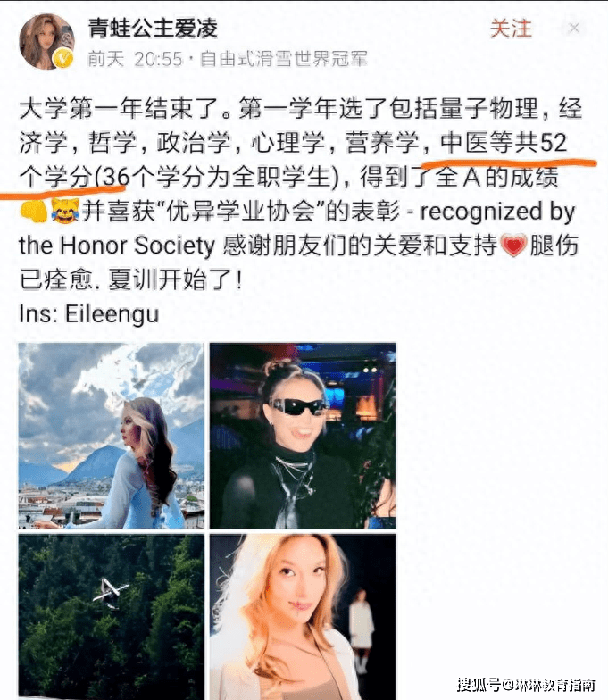Click the 搜狐号@琳琳教育指南 watermark
The image size is (608, 700).
tap(526, 685)
